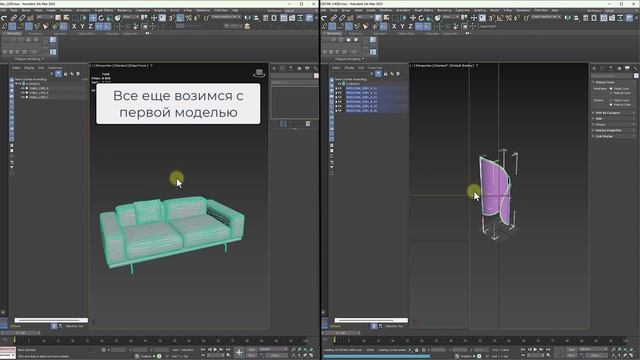Toggle Angle Snap in left window toolbar
640x360 pixels.
pos(180,18)
